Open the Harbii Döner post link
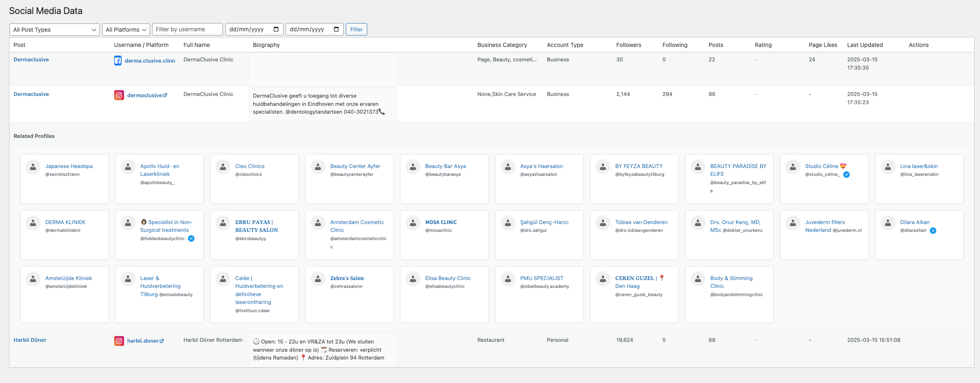 pyautogui.click(x=30, y=340)
